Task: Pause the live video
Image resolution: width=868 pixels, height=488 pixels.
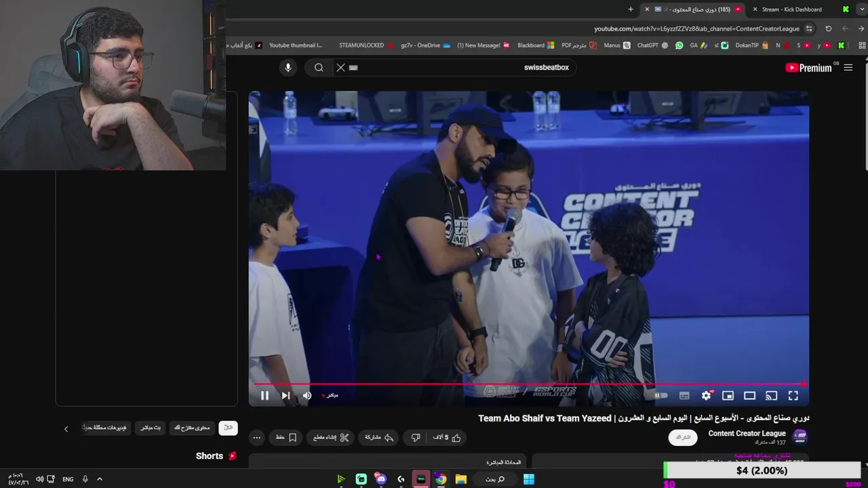Action: click(264, 396)
